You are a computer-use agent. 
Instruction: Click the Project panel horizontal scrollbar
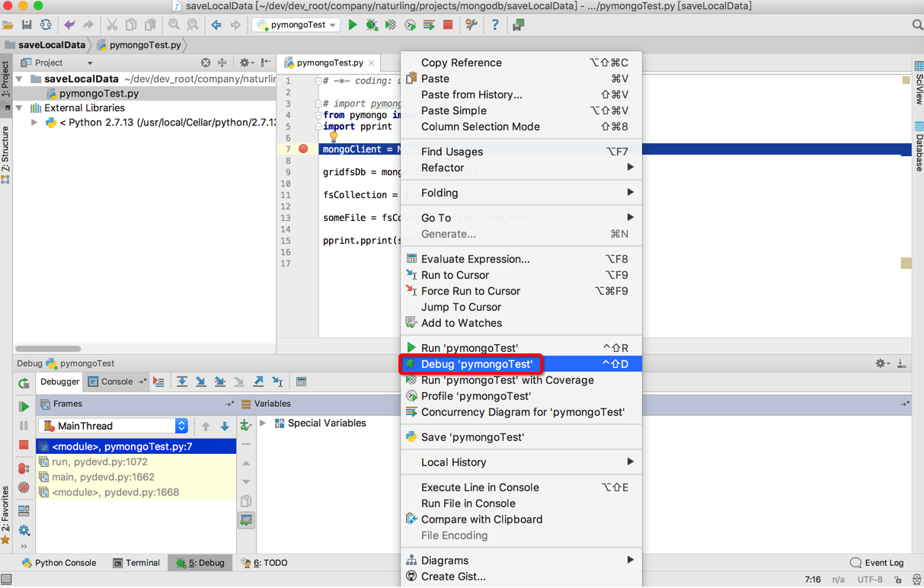pyautogui.click(x=48, y=349)
